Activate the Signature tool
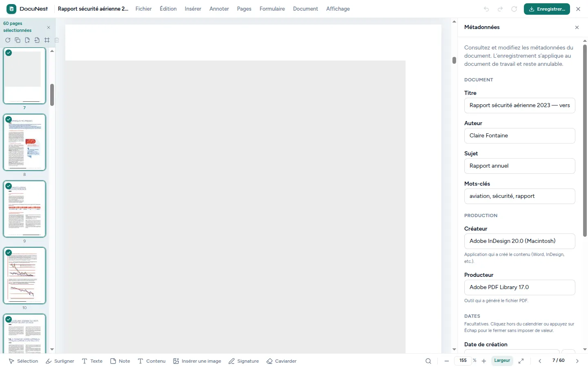This screenshot has height=368, width=588. click(244, 361)
